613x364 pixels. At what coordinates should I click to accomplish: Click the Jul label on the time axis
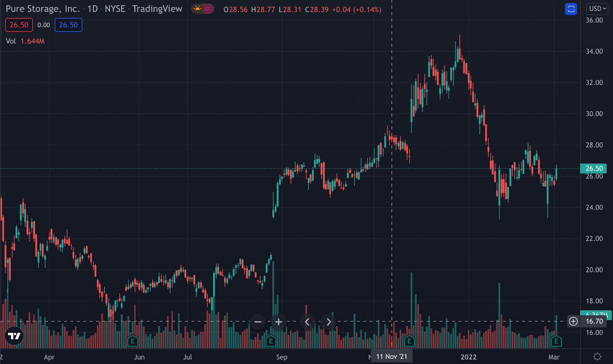[187, 357]
